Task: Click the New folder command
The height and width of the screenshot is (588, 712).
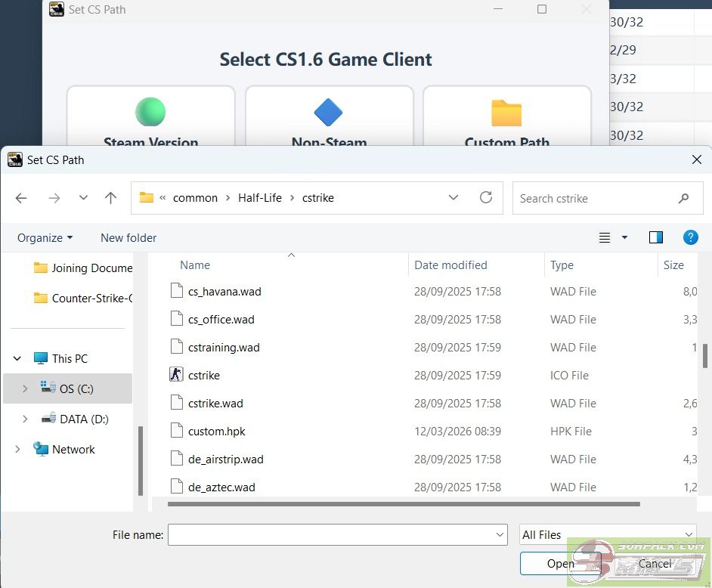Action: tap(128, 237)
